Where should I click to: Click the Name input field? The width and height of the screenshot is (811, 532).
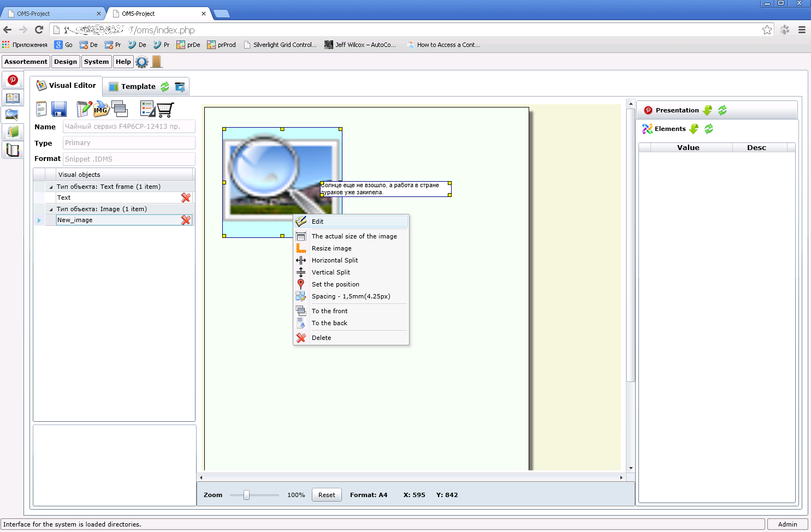pos(129,127)
